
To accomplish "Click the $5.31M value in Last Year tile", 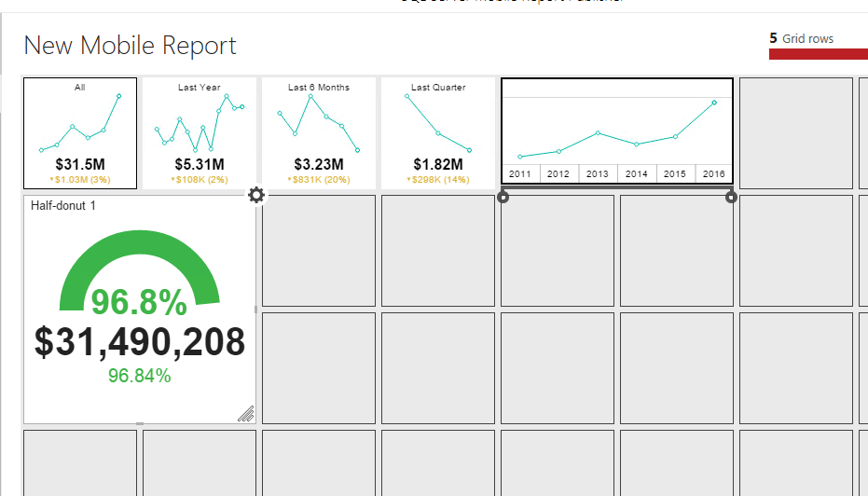I will pos(200,165).
